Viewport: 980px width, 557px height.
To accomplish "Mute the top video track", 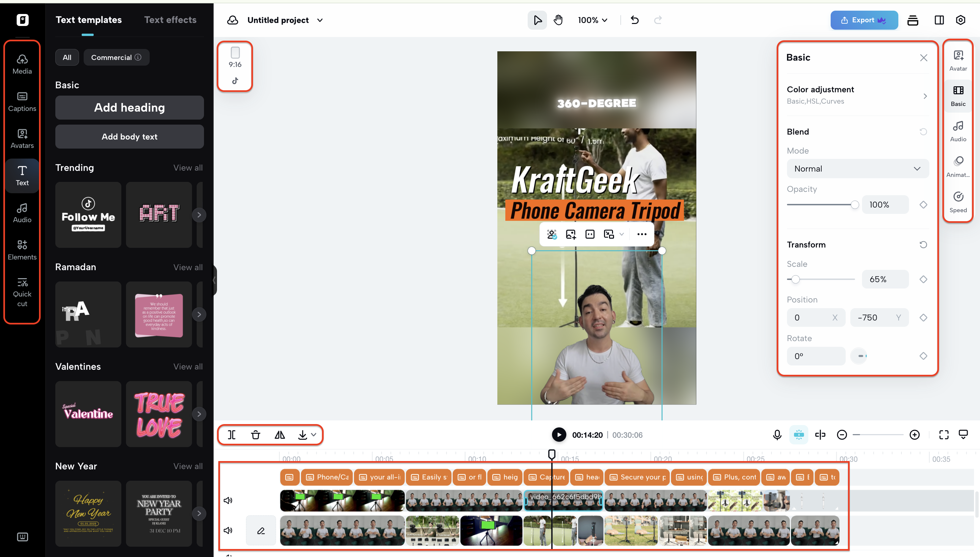I will [228, 500].
